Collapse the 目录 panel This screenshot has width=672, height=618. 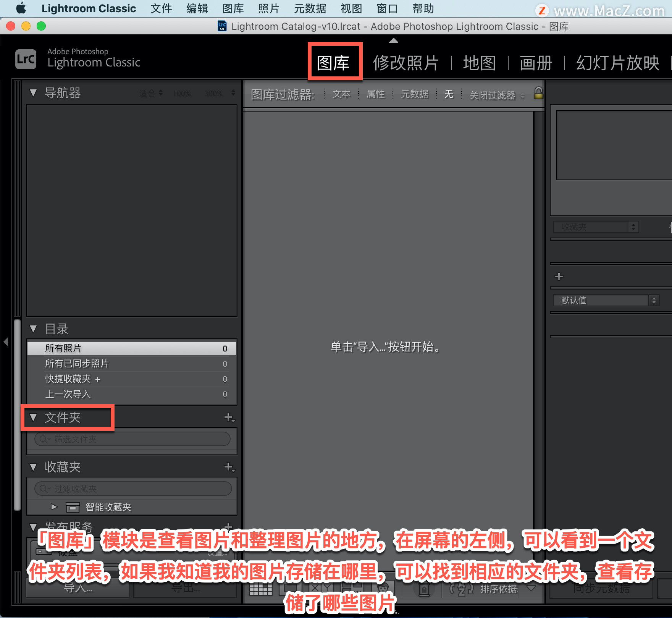tap(33, 329)
